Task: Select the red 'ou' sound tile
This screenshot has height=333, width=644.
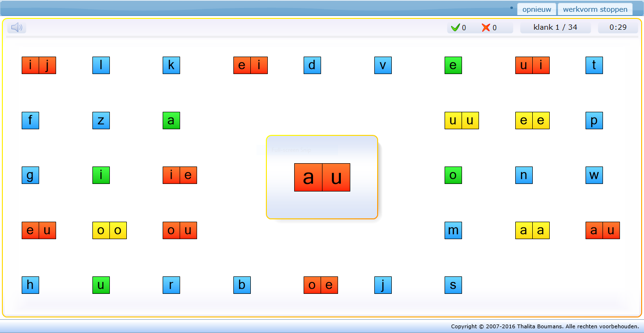Action: 180,231
